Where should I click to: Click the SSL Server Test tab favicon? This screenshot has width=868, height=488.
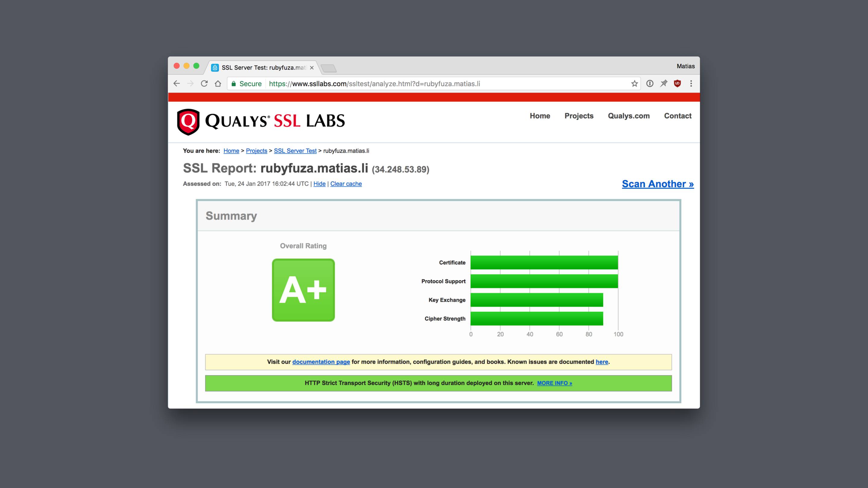coord(215,68)
